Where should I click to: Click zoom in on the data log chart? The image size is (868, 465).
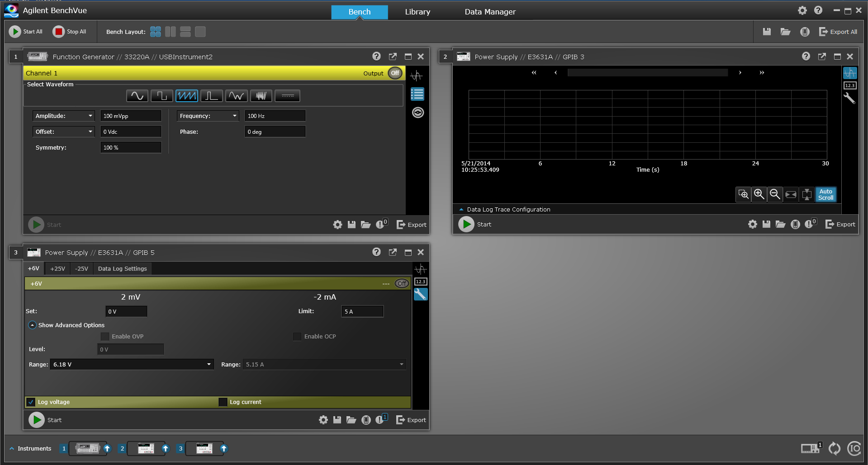(x=759, y=194)
